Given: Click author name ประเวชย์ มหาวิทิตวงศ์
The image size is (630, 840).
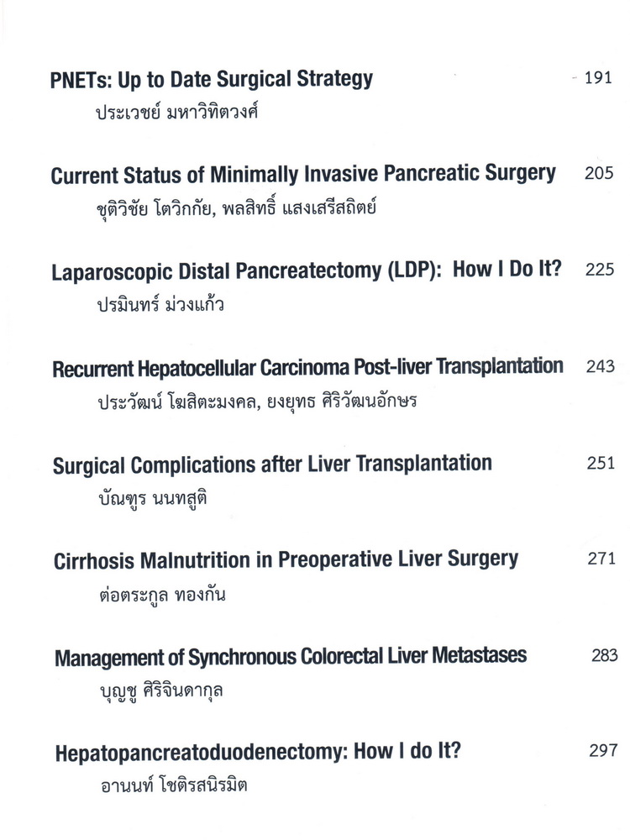Looking at the screenshot, I should click(x=176, y=112).
